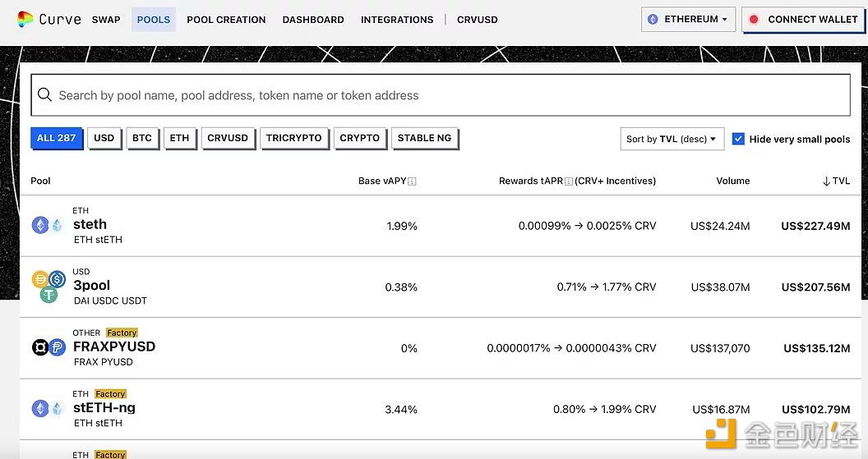The image size is (868, 459).
Task: Select the ALL 287 filter
Action: (57, 138)
